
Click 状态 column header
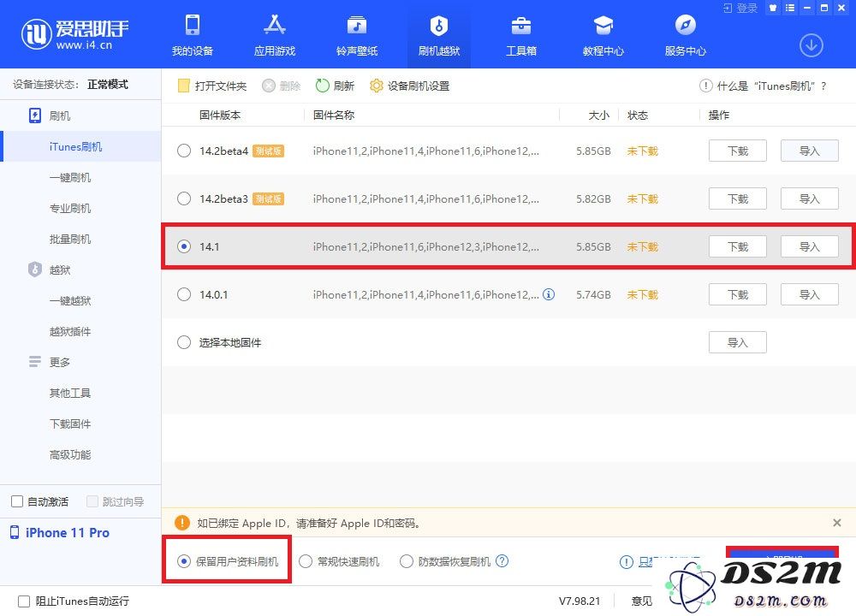[x=638, y=115]
